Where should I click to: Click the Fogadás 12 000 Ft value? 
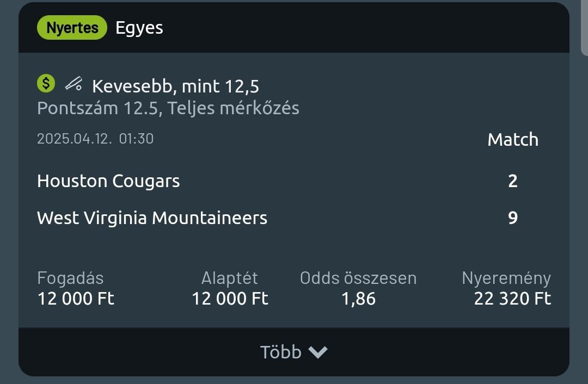[76, 299]
